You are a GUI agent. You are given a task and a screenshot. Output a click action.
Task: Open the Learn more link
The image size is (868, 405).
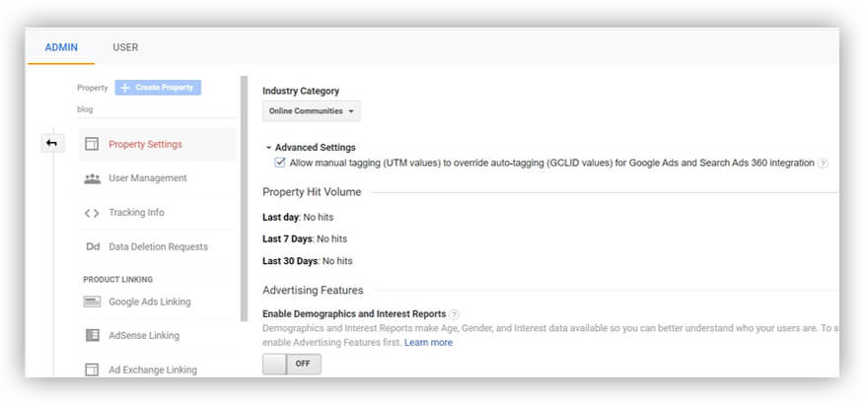coord(428,343)
